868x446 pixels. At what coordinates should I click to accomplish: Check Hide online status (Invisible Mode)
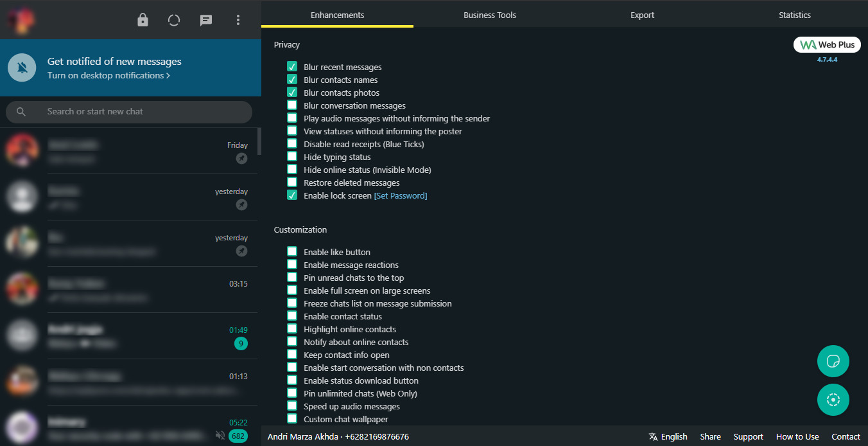point(292,170)
